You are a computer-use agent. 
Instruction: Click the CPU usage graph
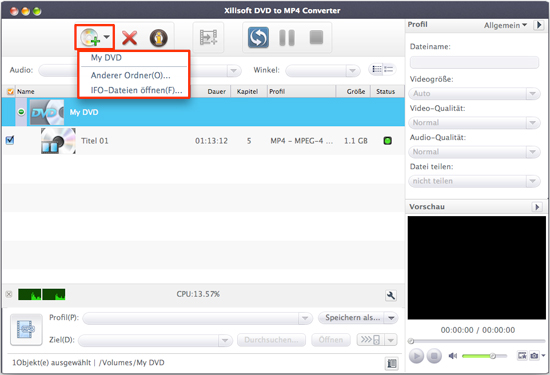pyautogui.click(x=42, y=294)
